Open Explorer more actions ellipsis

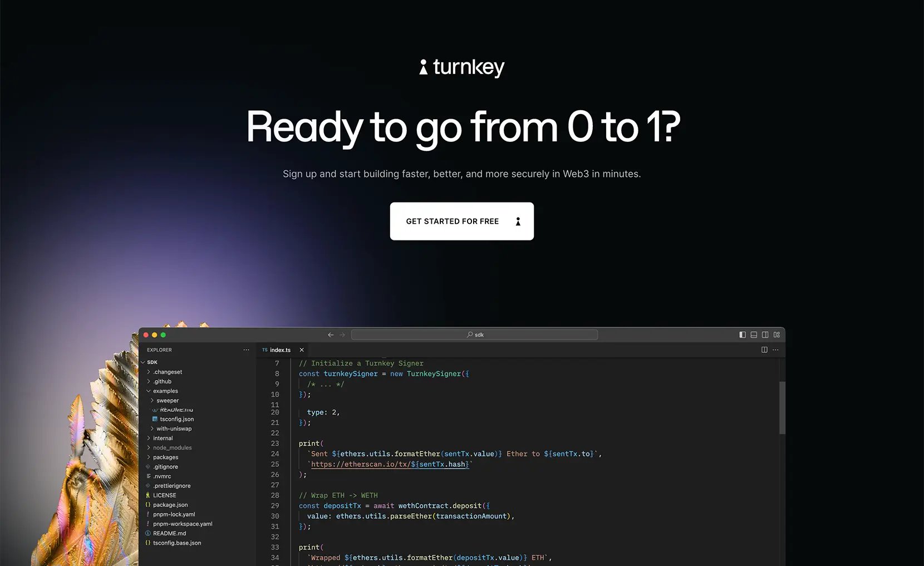coord(246,350)
